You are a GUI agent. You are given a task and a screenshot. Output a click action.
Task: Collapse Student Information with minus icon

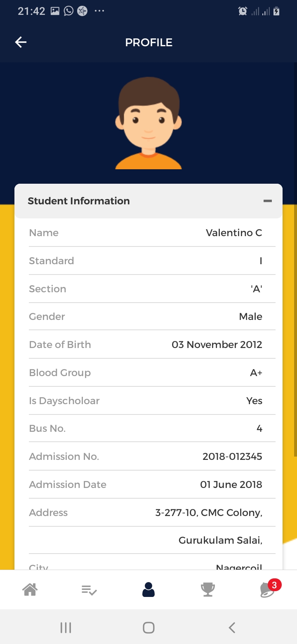pos(268,201)
